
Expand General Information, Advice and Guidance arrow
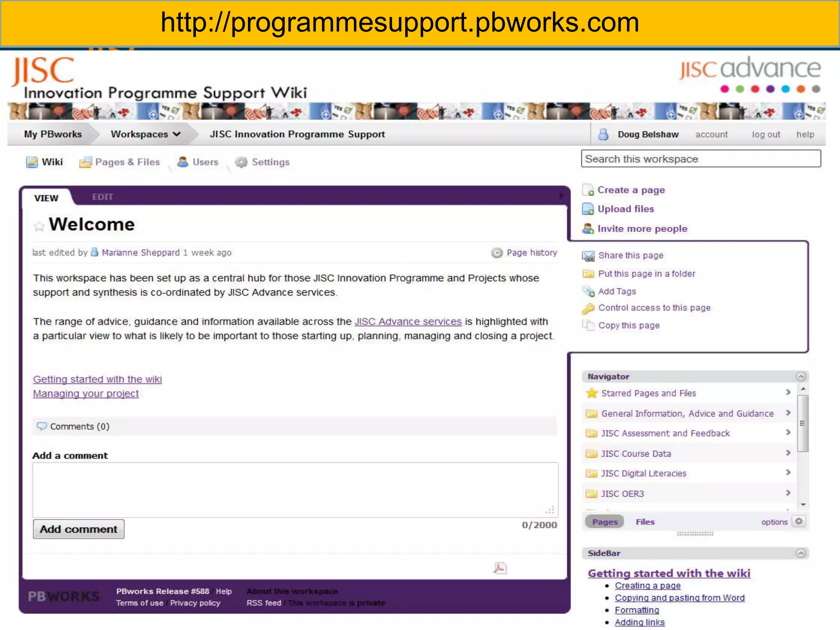coord(788,413)
